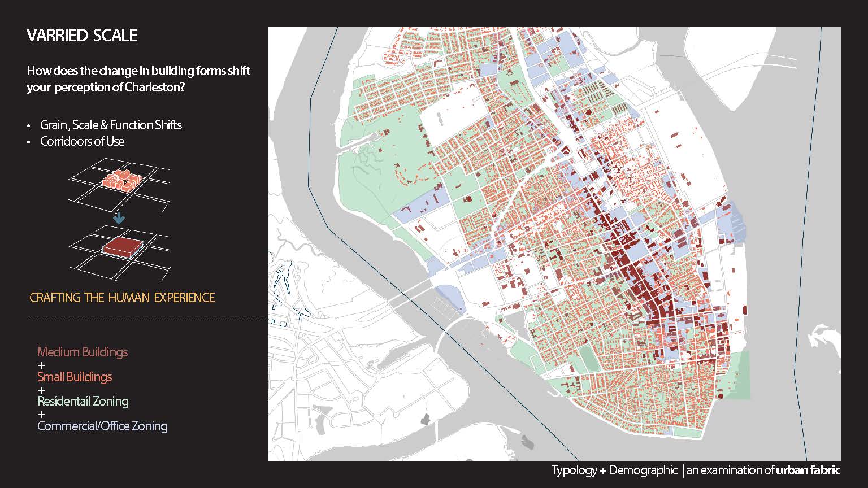Click the Charleston peninsula map
The image size is (868, 488).
tap(554, 244)
